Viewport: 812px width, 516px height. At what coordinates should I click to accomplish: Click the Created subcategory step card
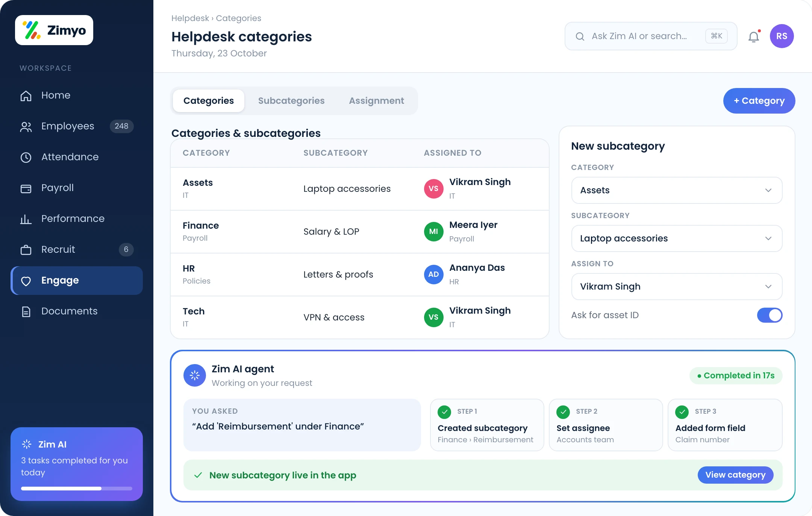487,425
